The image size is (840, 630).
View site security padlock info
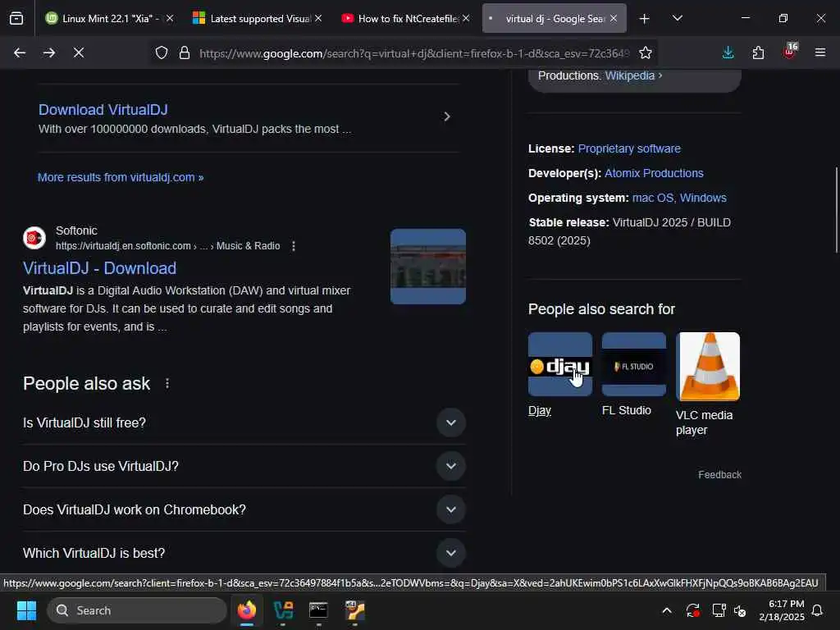185,52
